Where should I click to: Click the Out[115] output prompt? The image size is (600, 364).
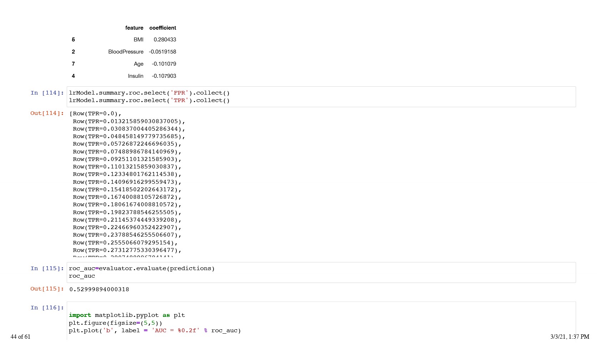[x=47, y=289]
